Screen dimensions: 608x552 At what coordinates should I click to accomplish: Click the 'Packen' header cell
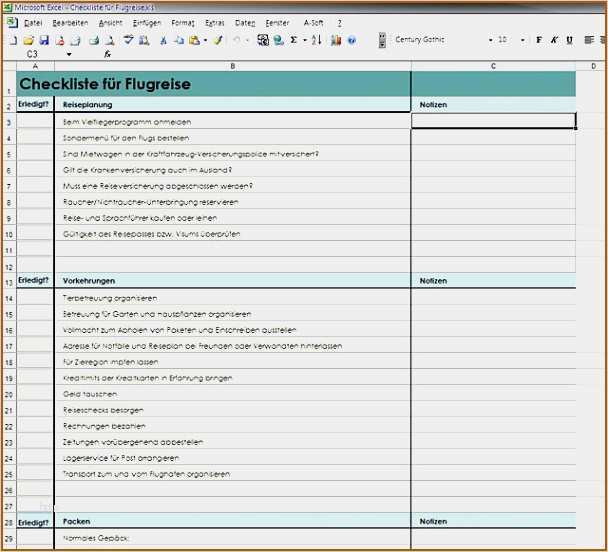[233, 521]
